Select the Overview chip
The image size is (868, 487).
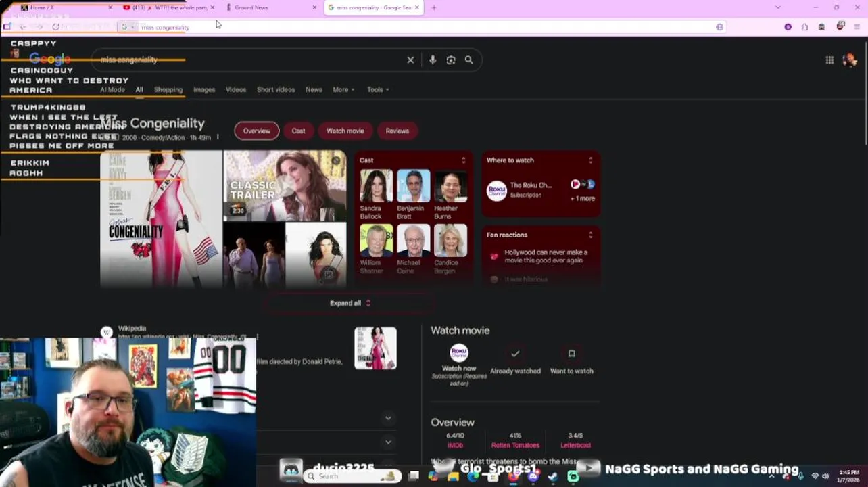click(x=257, y=131)
